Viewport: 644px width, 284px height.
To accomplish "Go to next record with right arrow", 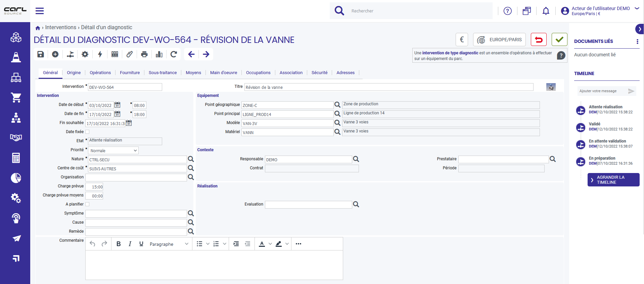I will 206,54.
